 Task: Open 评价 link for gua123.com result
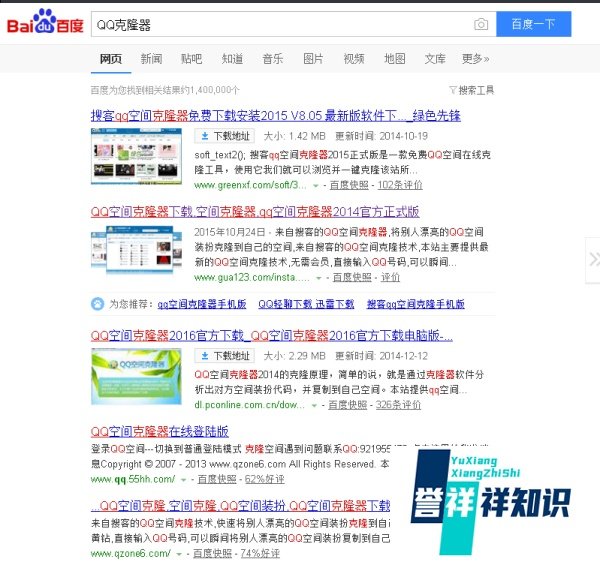[x=390, y=277]
